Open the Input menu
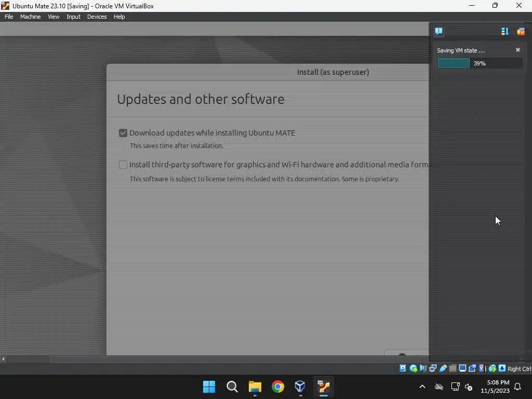This screenshot has width=532, height=399. pos(73,17)
